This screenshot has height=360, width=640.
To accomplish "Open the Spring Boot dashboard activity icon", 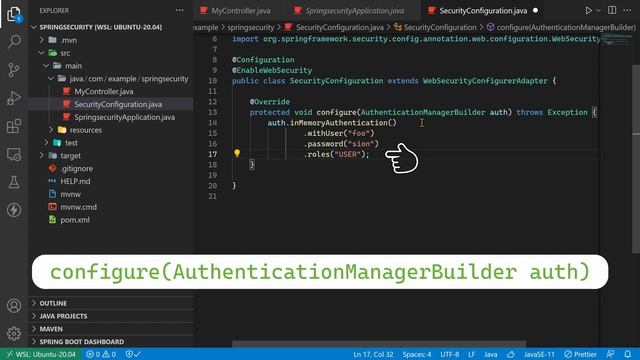I will [14, 210].
